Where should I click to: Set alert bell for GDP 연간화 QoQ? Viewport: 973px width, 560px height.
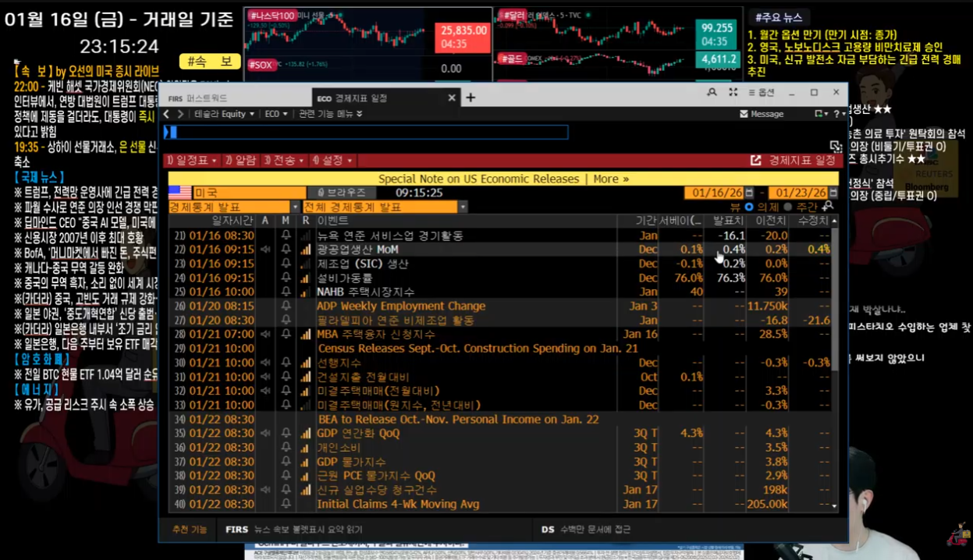tap(286, 433)
